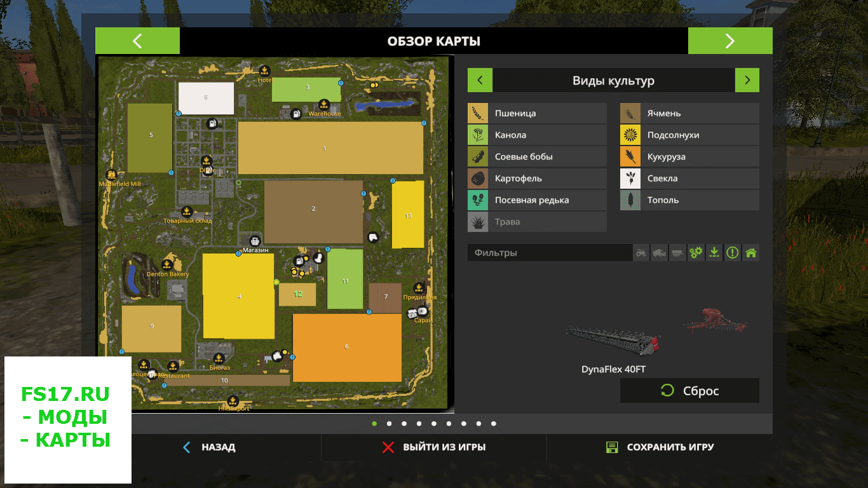Click field 5 on the map
The width and height of the screenshot is (868, 488).
pyautogui.click(x=150, y=137)
